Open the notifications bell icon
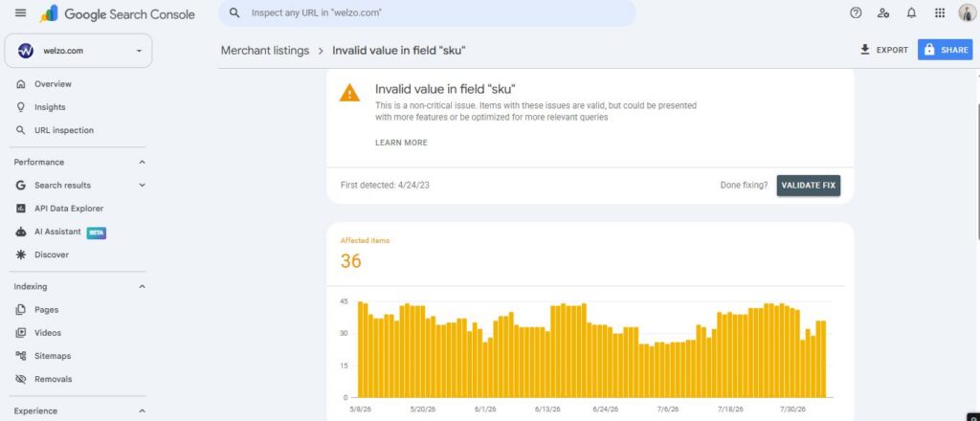The height and width of the screenshot is (421, 980). pyautogui.click(x=911, y=13)
